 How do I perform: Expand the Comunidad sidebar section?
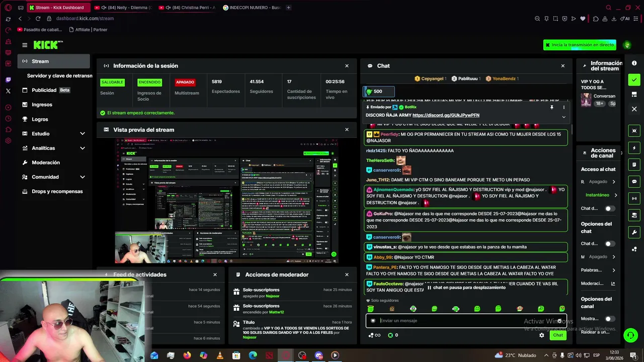click(83, 177)
